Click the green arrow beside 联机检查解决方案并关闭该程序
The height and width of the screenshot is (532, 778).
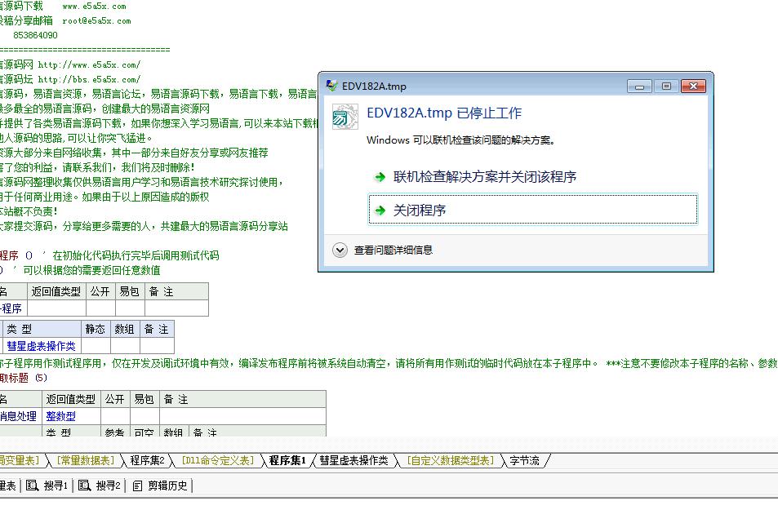380,177
